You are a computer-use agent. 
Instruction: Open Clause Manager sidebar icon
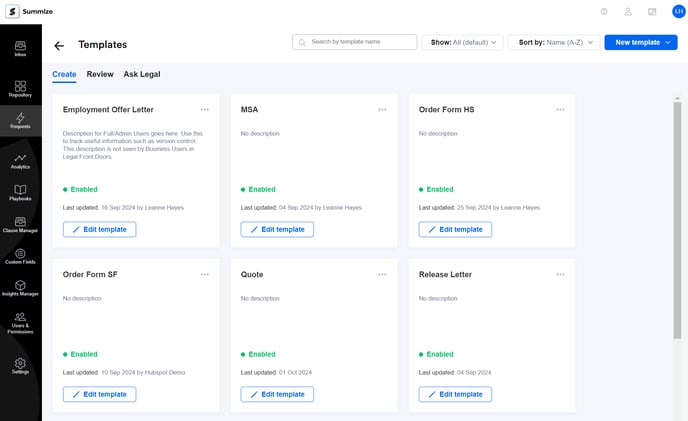point(20,225)
